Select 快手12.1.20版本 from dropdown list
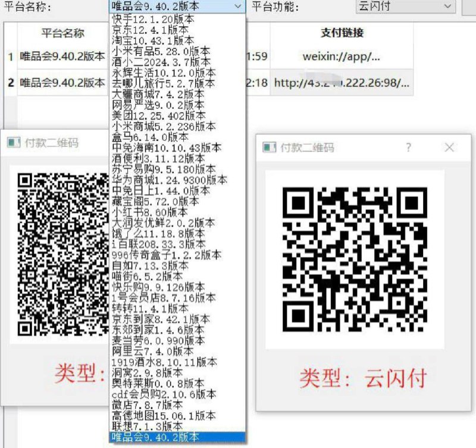This screenshot has height=448, width=476. (x=177, y=19)
